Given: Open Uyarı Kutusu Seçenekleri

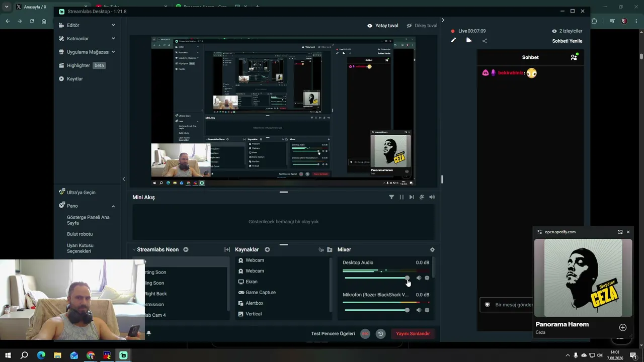Looking at the screenshot, I should (x=80, y=248).
